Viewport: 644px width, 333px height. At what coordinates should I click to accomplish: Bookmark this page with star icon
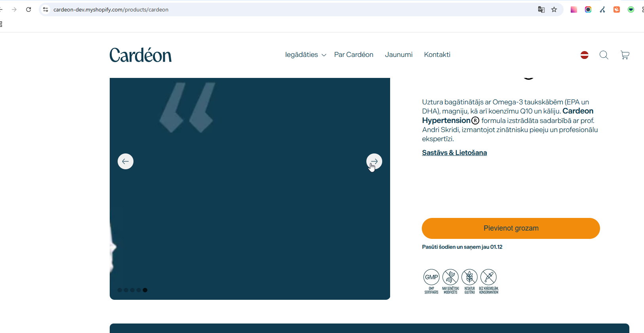[554, 9]
